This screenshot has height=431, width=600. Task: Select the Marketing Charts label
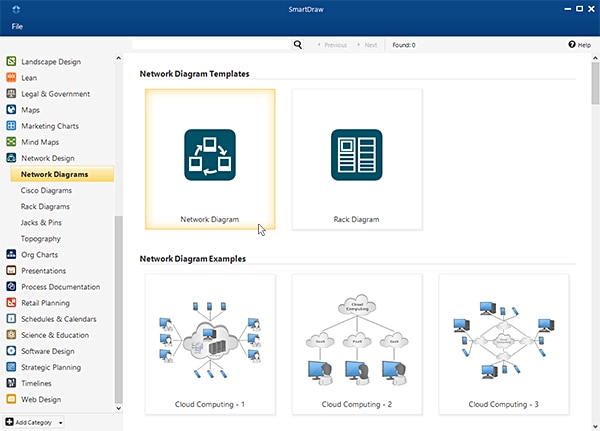coord(50,126)
